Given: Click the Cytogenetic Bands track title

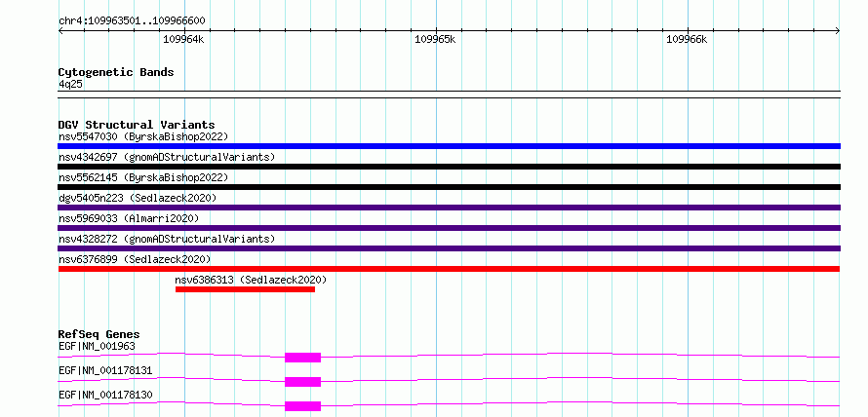Looking at the screenshot, I should pos(116,72).
